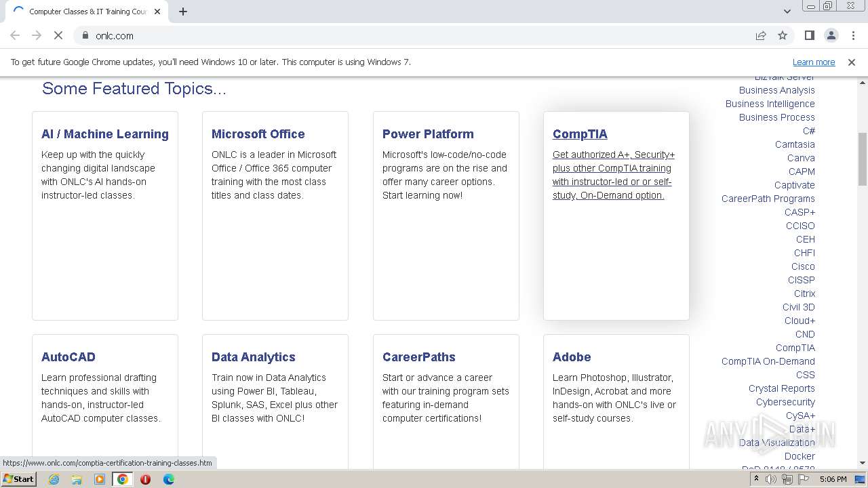Open Camtasia sidebar link
The height and width of the screenshot is (488, 868).
(795, 144)
